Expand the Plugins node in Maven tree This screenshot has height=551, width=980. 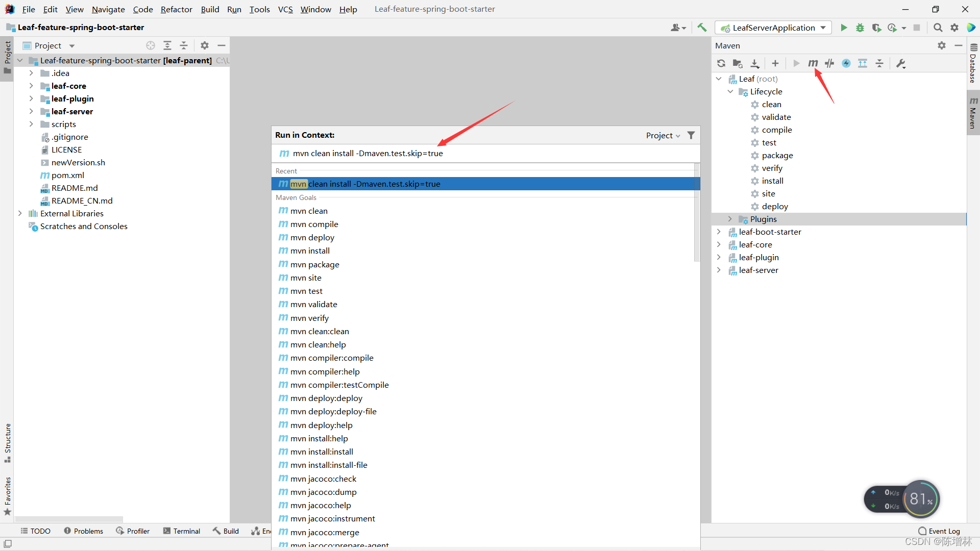coord(730,219)
